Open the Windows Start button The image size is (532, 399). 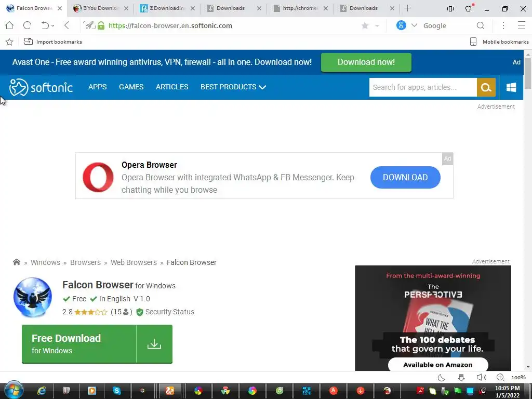click(14, 390)
